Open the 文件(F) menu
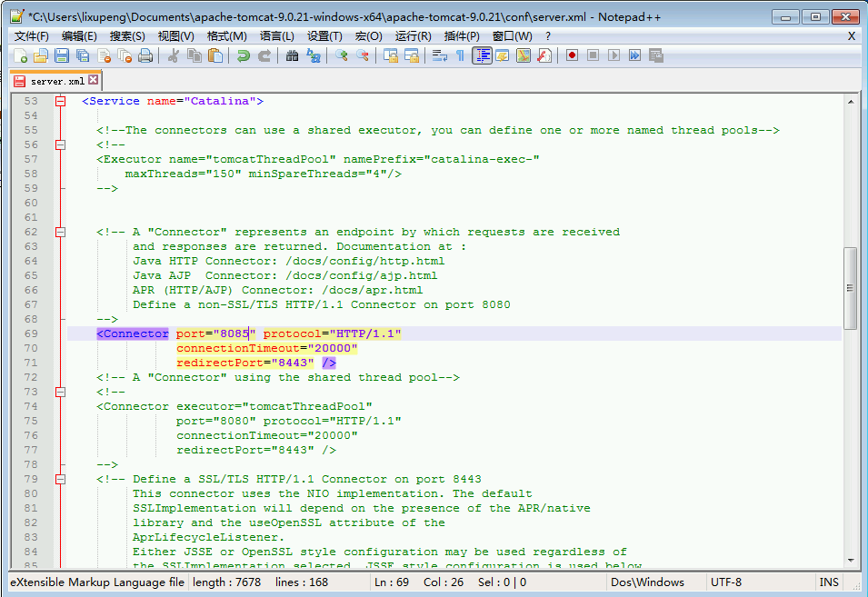 tap(32, 36)
